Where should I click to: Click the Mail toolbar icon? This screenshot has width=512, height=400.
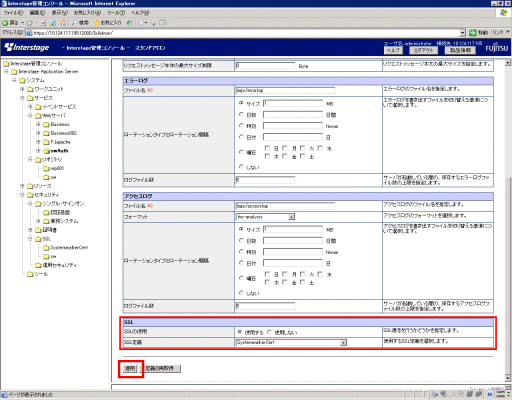[x=143, y=23]
